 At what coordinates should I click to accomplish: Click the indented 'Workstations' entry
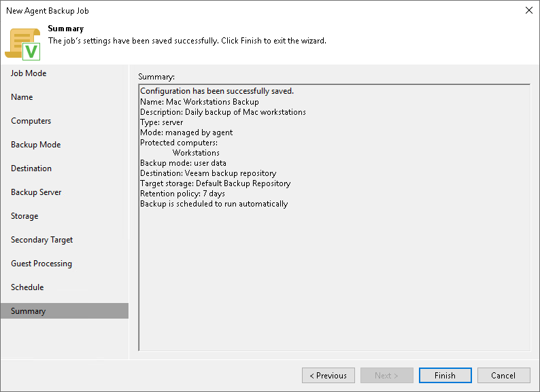pyautogui.click(x=196, y=153)
